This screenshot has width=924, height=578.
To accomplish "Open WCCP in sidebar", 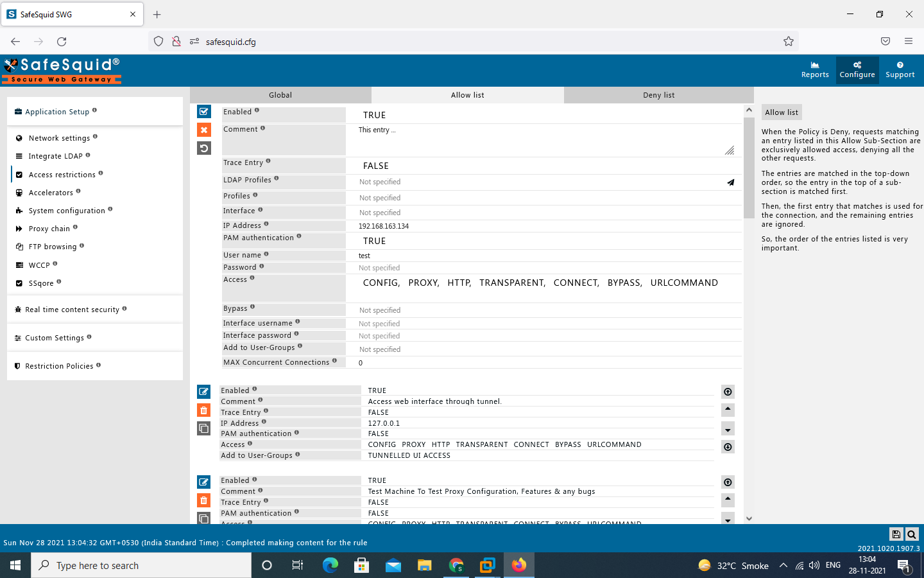I will pos(39,265).
